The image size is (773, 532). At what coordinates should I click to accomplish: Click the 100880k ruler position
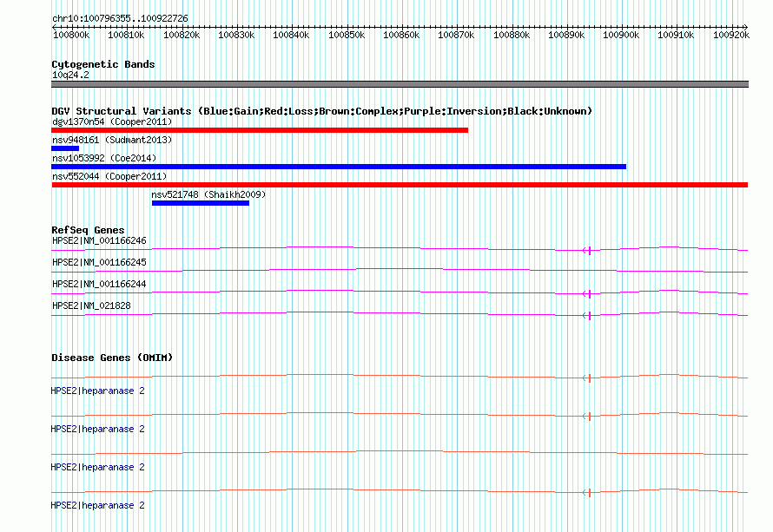(x=512, y=35)
